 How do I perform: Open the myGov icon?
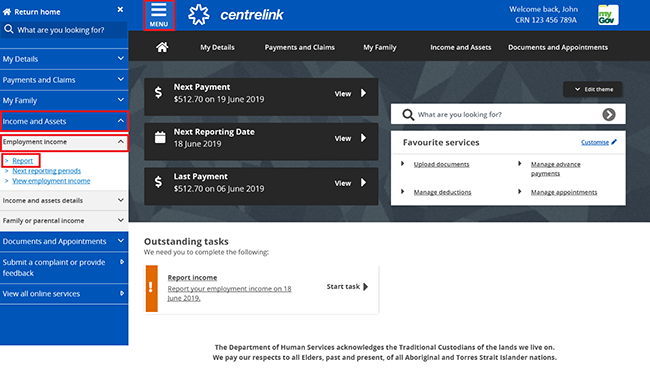click(608, 15)
